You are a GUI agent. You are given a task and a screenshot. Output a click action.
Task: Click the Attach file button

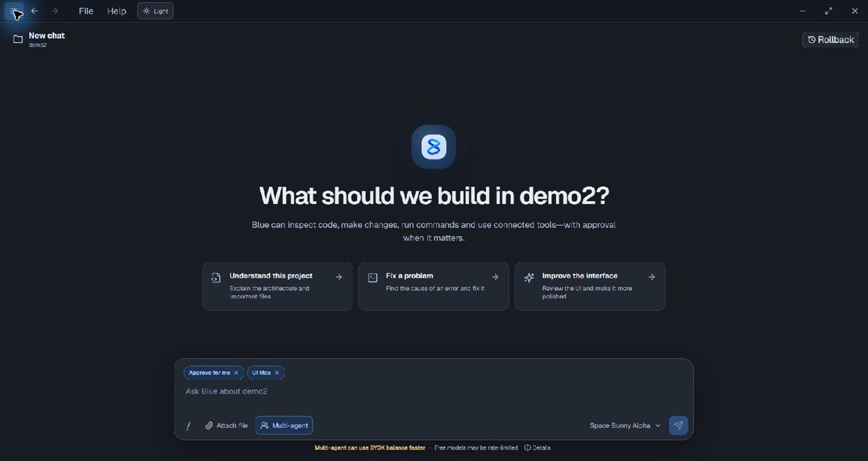(226, 426)
